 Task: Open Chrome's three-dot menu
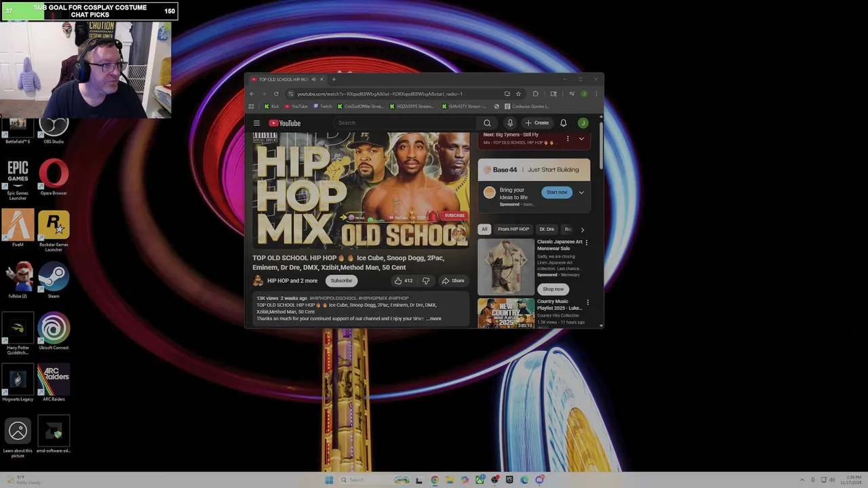pyautogui.click(x=596, y=94)
